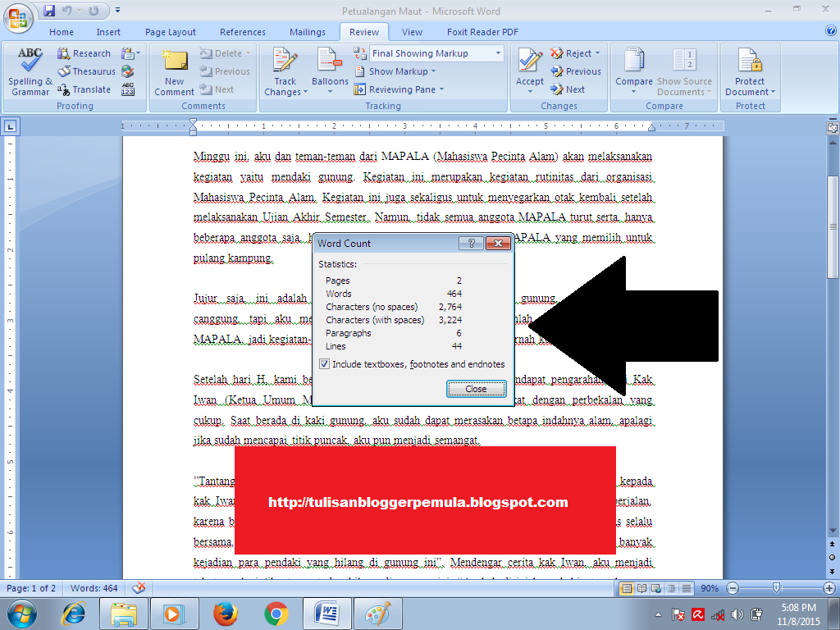This screenshot has width=840, height=630.
Task: Click Zoom Out minus button
Action: click(733, 588)
